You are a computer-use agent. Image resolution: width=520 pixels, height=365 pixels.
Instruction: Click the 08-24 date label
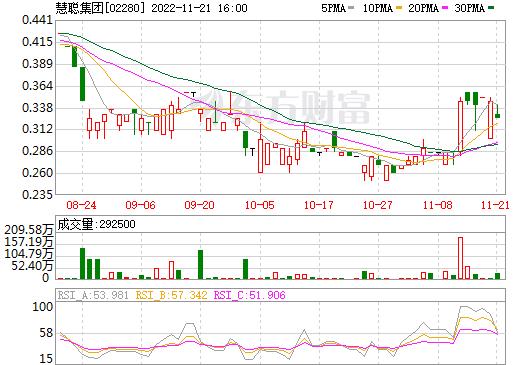click(x=81, y=205)
